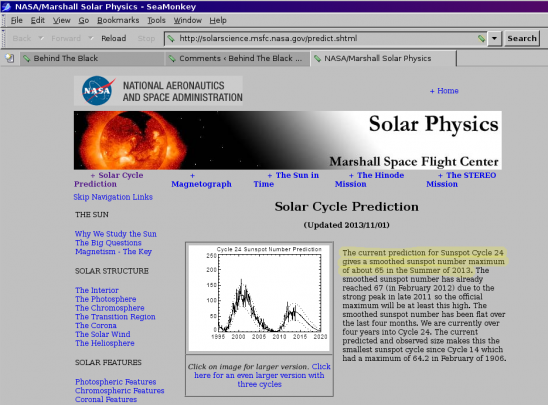Open Photospheric Features link

pos(116,382)
